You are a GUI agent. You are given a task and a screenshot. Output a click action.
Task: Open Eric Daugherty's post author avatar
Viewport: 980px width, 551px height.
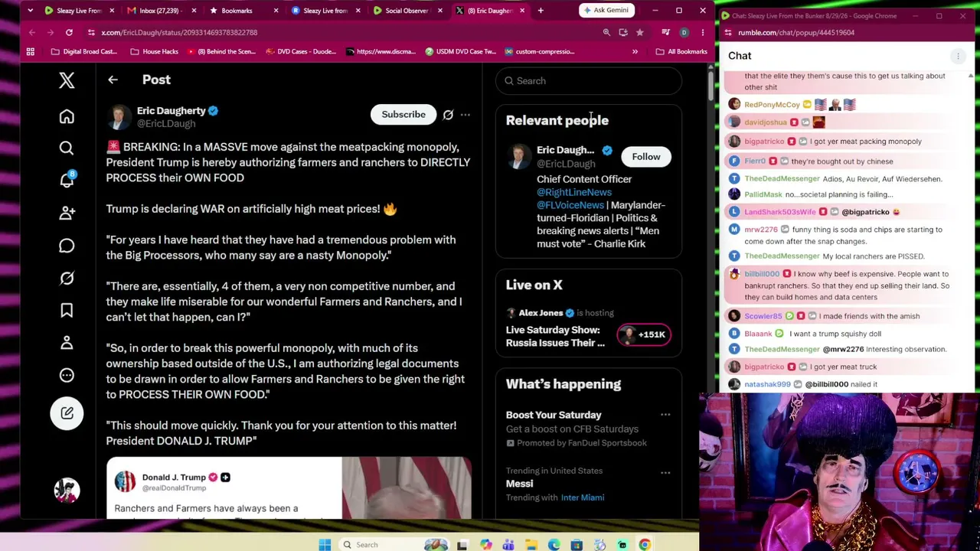[119, 117]
